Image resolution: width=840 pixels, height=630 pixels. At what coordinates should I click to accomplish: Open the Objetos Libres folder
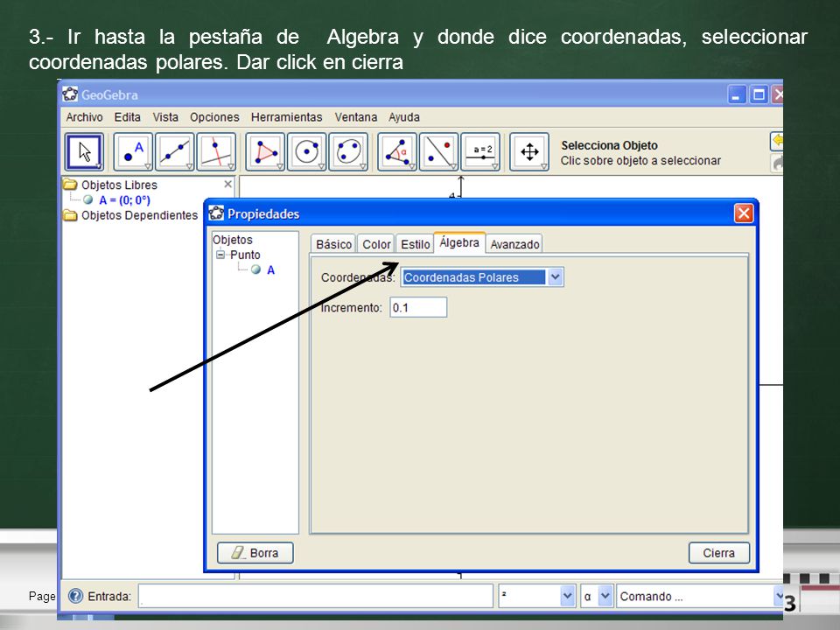coord(70,185)
